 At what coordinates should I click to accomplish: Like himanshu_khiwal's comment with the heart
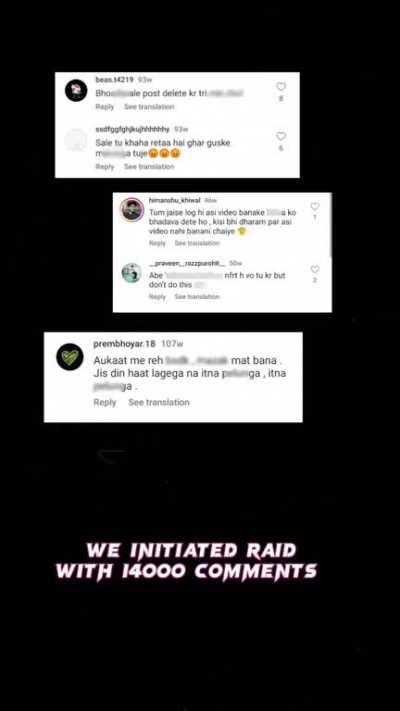pos(315,206)
